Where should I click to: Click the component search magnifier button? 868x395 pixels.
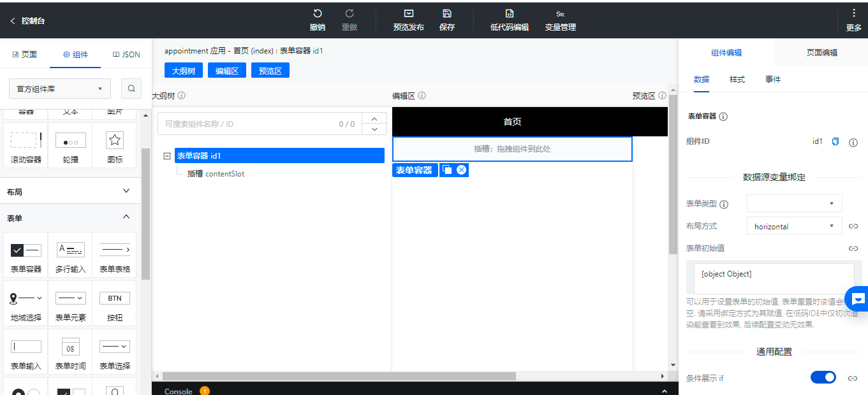click(131, 89)
